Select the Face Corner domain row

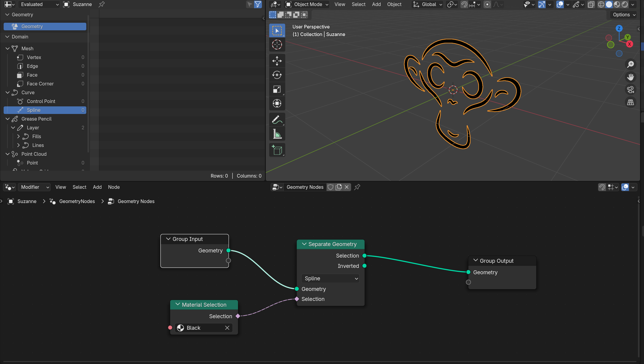tap(45, 84)
